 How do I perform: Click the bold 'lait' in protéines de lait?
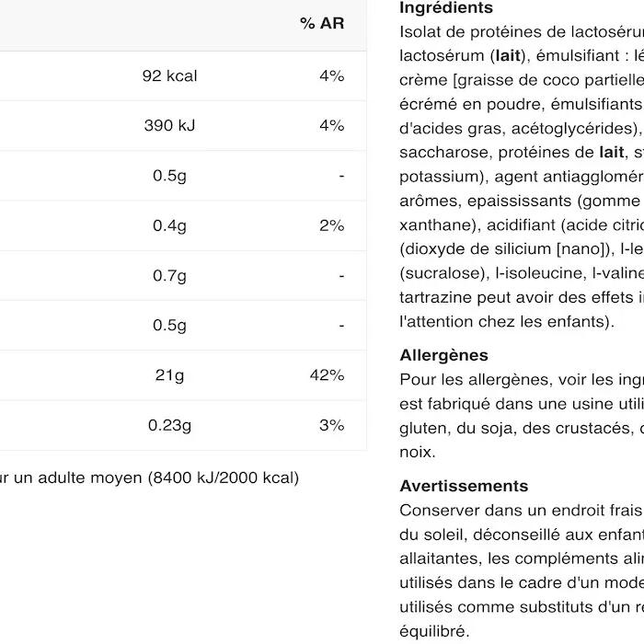pos(612,153)
